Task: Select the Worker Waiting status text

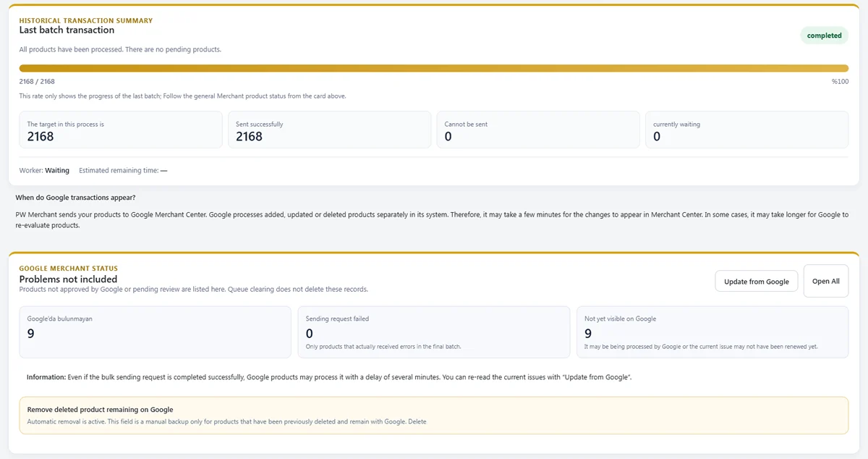Action: pos(44,171)
